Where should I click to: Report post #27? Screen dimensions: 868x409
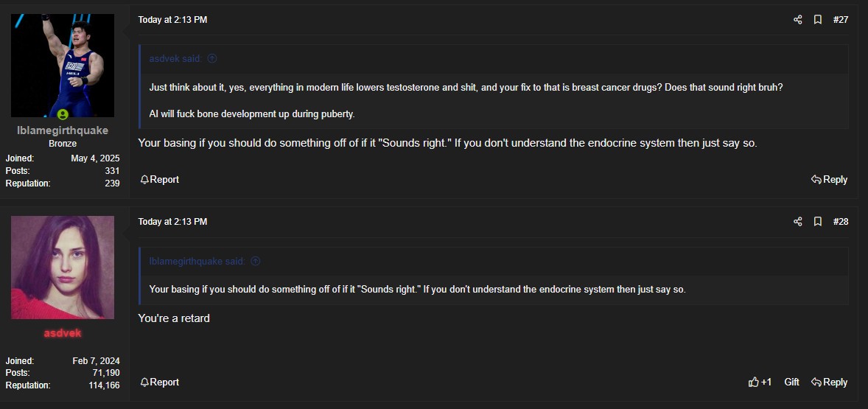(x=160, y=180)
